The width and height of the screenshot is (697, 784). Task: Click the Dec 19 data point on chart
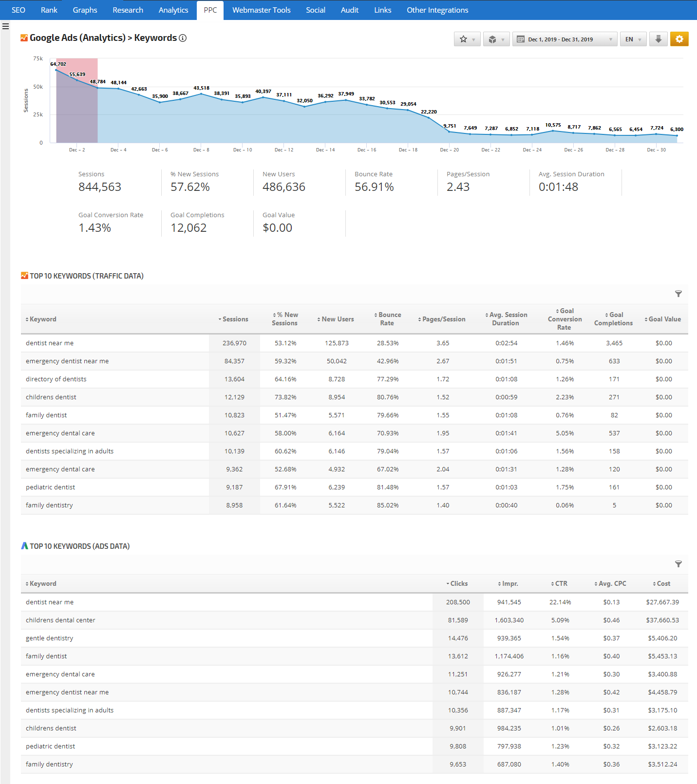click(429, 117)
